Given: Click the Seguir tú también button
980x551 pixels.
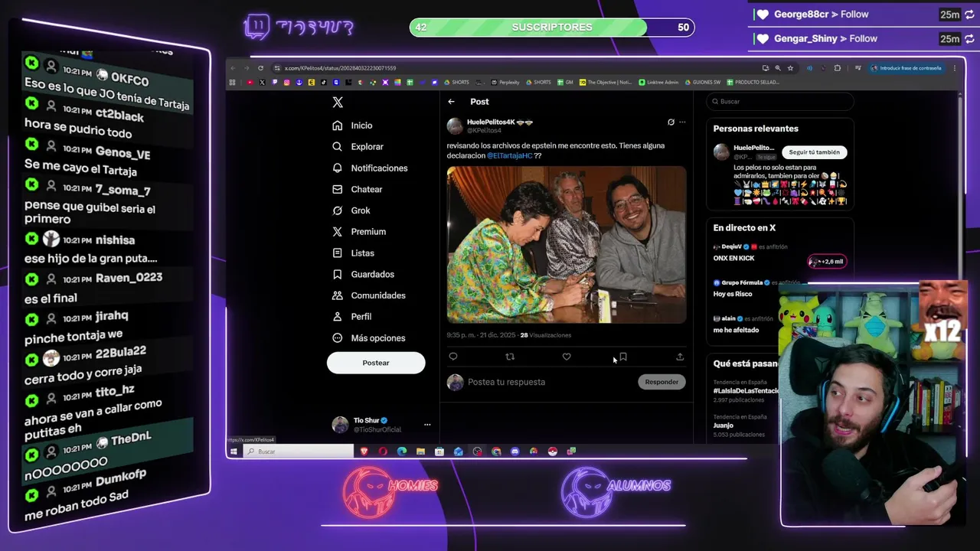Looking at the screenshot, I should tap(815, 152).
